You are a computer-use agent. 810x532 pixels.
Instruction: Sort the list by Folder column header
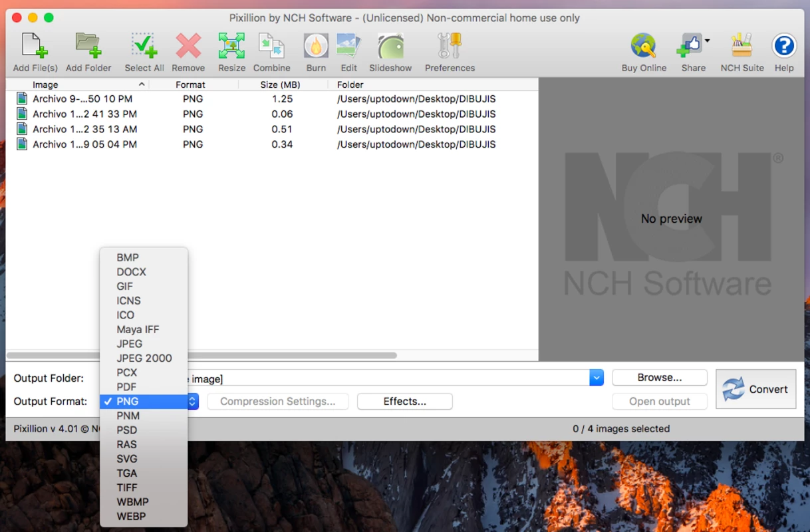pyautogui.click(x=432, y=84)
